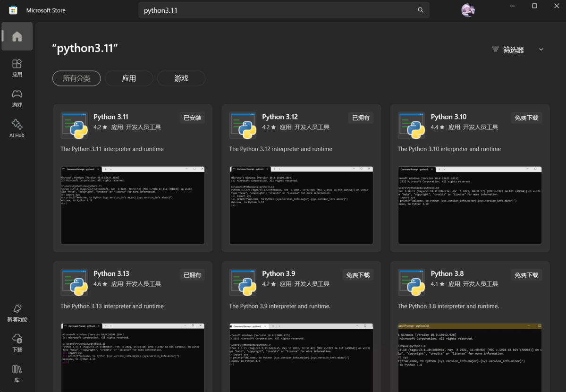
Task: Select the 所有分类 category filter
Action: click(76, 78)
